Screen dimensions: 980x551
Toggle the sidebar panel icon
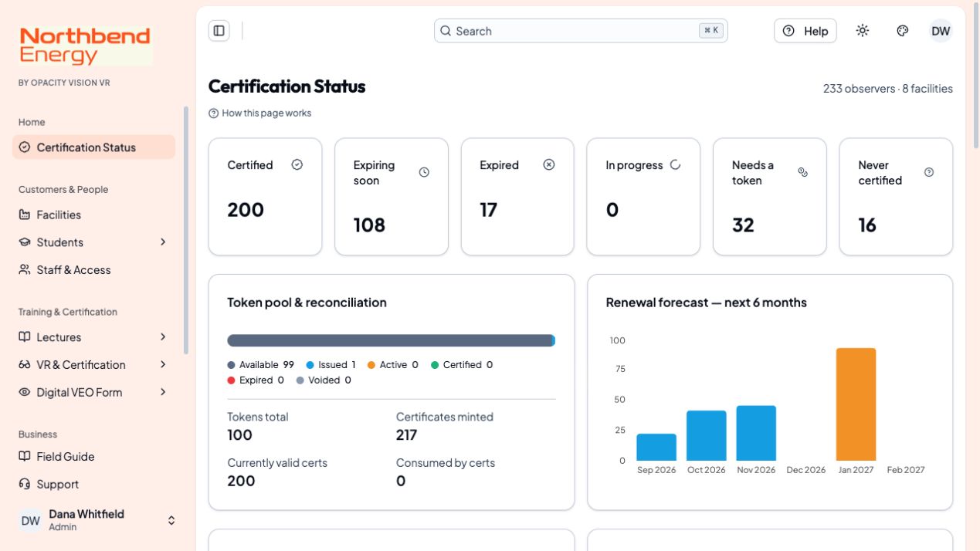219,31
